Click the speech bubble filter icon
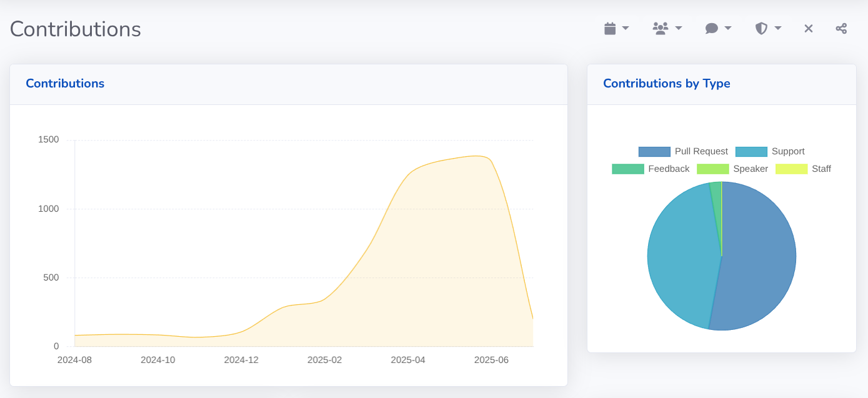 (x=711, y=29)
